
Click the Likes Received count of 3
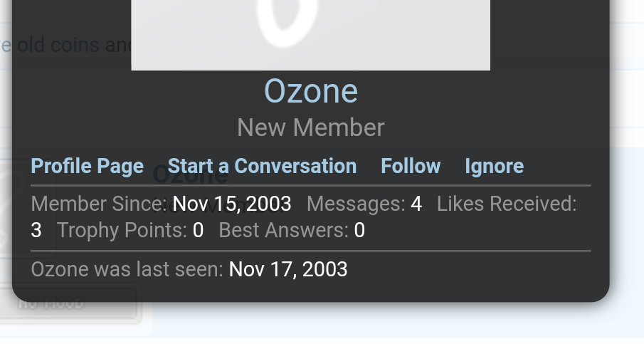pos(36,230)
